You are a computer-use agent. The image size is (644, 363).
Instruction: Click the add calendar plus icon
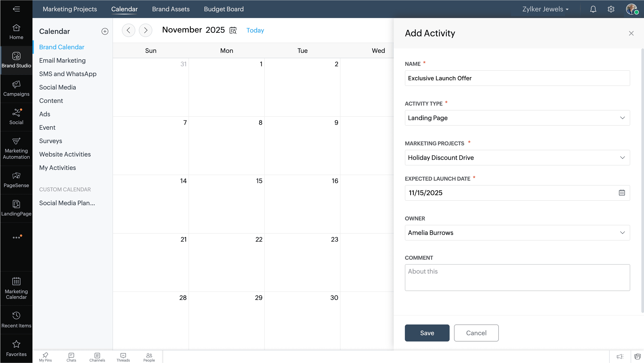coord(105,31)
